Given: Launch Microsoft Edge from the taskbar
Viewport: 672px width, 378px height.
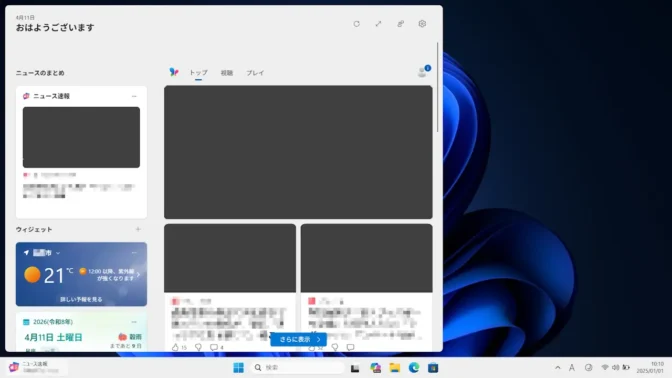Looking at the screenshot, I should pyautogui.click(x=414, y=368).
